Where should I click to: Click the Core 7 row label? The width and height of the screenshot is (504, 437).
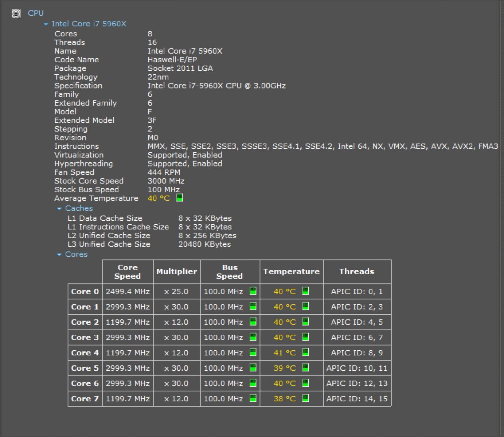point(85,399)
